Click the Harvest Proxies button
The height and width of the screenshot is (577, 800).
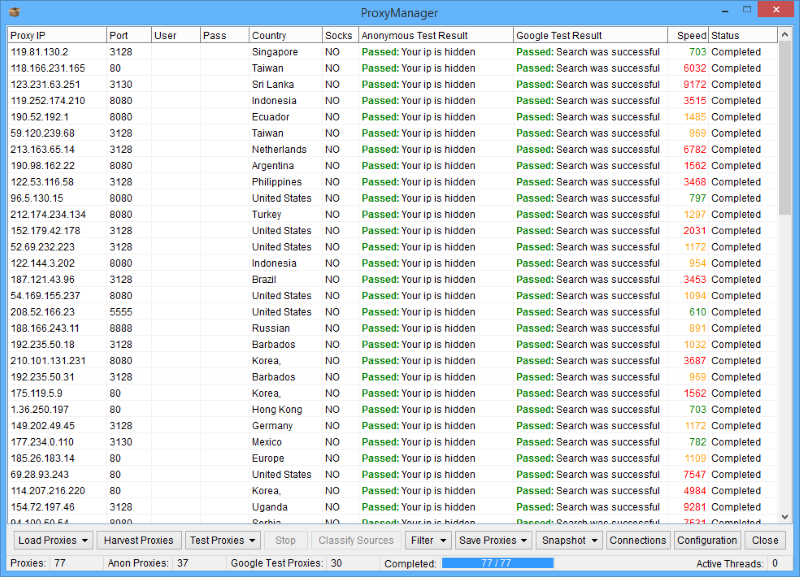(x=141, y=540)
